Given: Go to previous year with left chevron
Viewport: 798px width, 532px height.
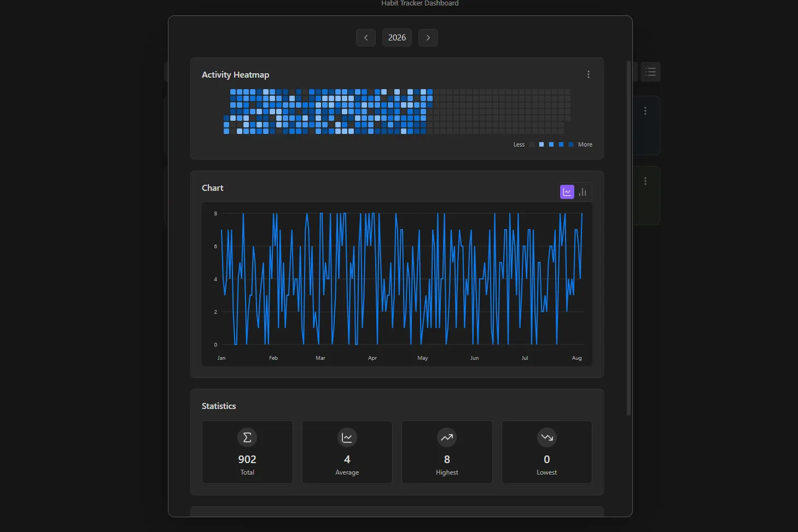Looking at the screenshot, I should [366, 38].
